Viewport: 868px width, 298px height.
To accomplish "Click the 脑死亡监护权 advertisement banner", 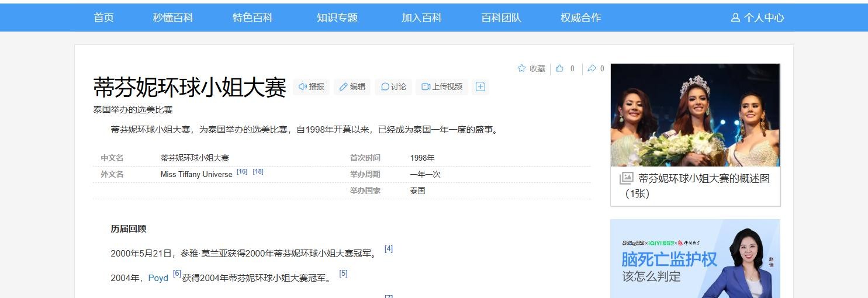I will click(x=695, y=259).
